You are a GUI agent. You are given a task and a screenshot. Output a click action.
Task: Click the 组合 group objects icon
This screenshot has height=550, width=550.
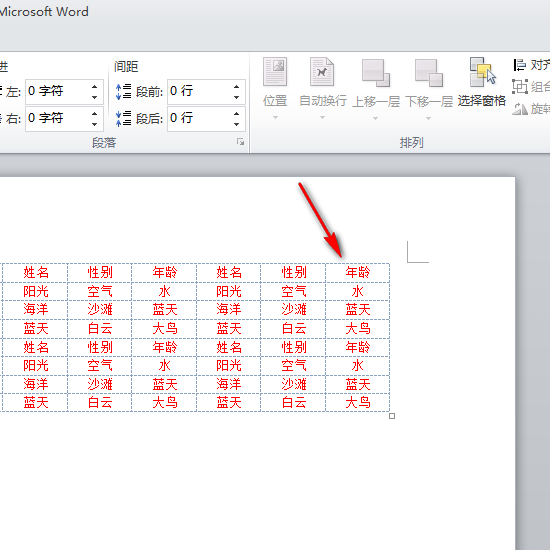[x=519, y=86]
